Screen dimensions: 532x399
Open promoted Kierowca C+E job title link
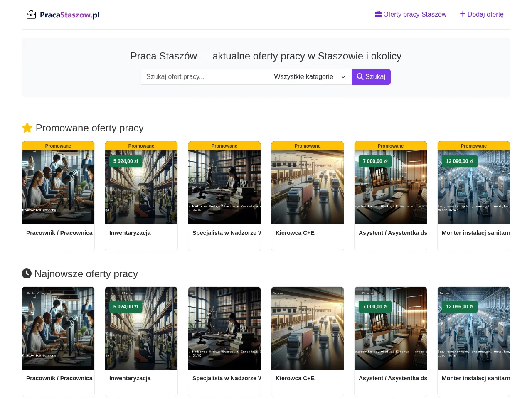click(295, 233)
